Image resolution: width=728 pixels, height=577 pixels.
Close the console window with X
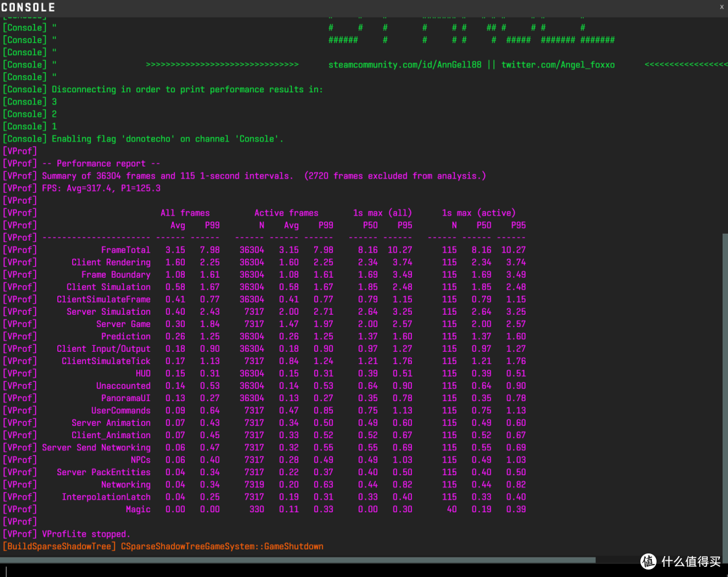point(722,7)
